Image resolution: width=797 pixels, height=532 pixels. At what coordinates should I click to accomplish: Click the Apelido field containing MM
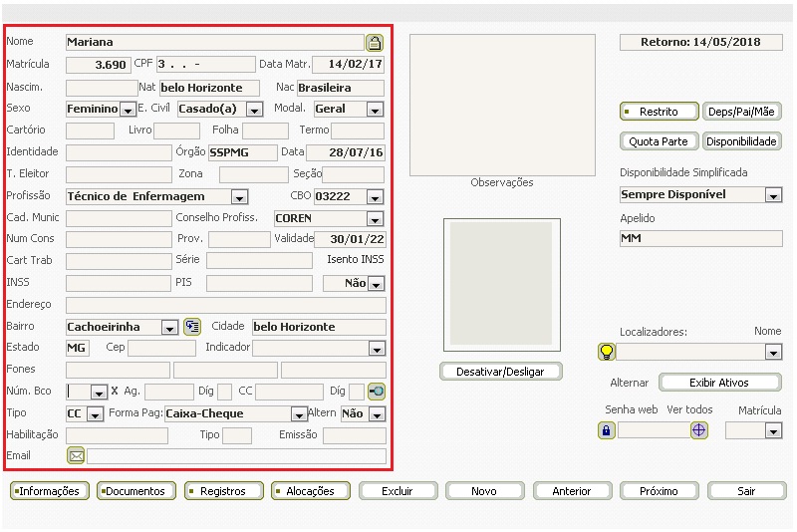click(701, 238)
